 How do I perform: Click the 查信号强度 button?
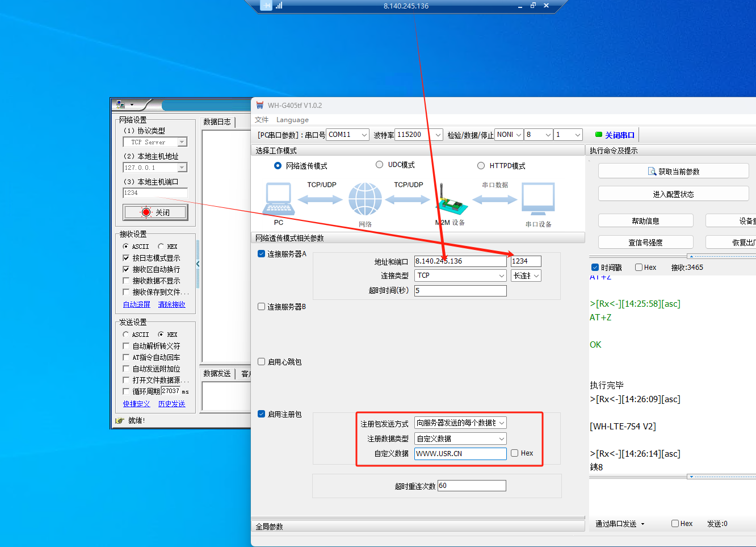[646, 242]
